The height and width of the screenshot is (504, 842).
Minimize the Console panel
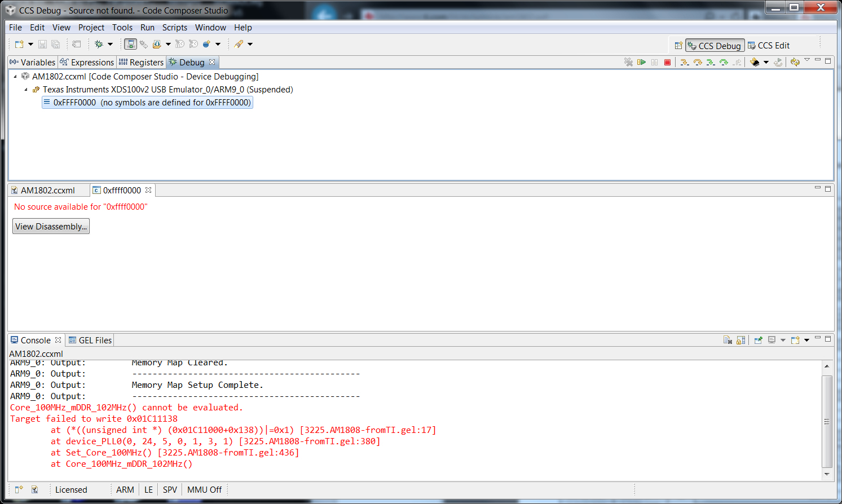pyautogui.click(x=818, y=338)
